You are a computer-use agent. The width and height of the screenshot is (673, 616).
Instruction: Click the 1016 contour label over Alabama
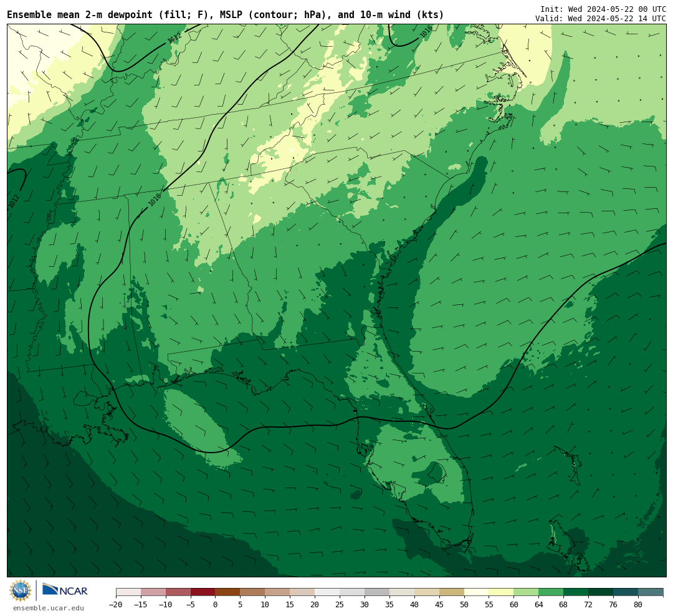click(155, 200)
